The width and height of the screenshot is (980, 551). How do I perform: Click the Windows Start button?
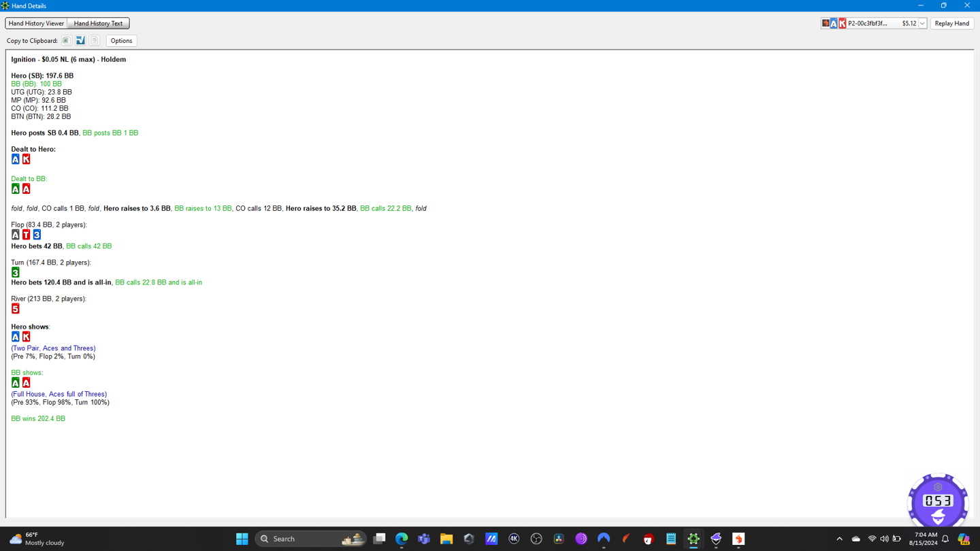[242, 539]
